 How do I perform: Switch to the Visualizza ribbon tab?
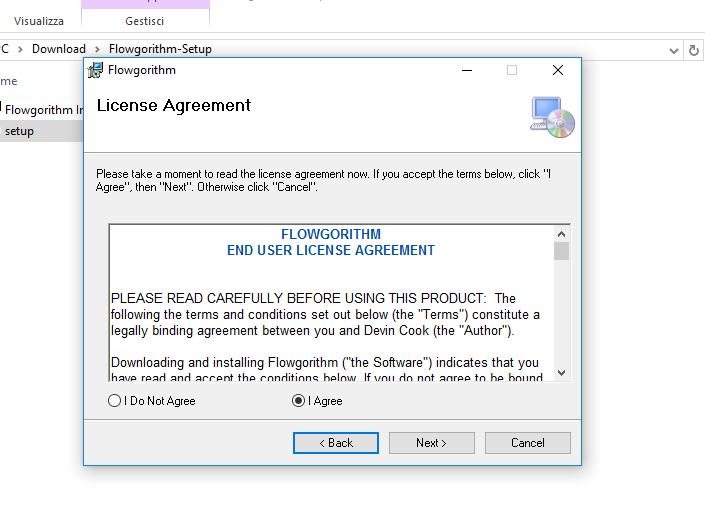(x=39, y=21)
